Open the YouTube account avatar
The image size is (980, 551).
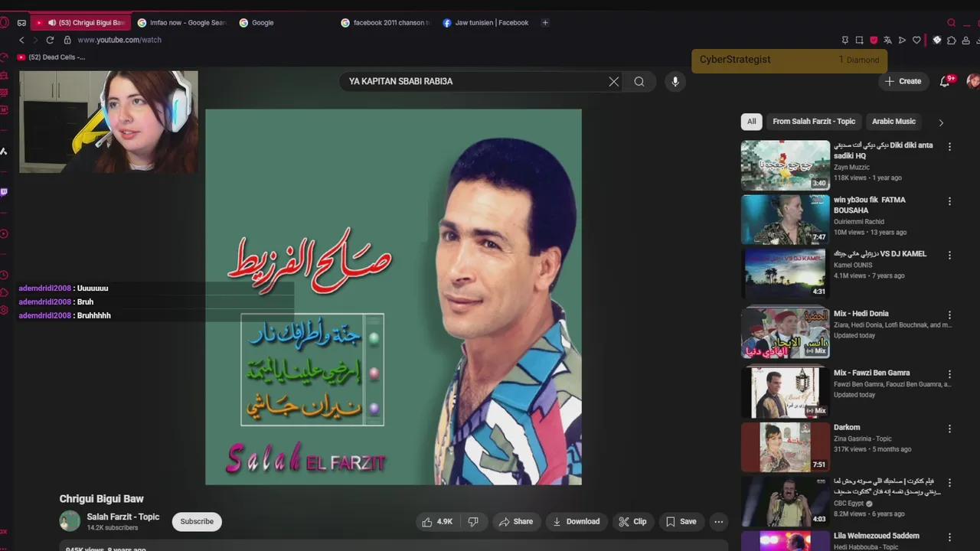point(973,81)
